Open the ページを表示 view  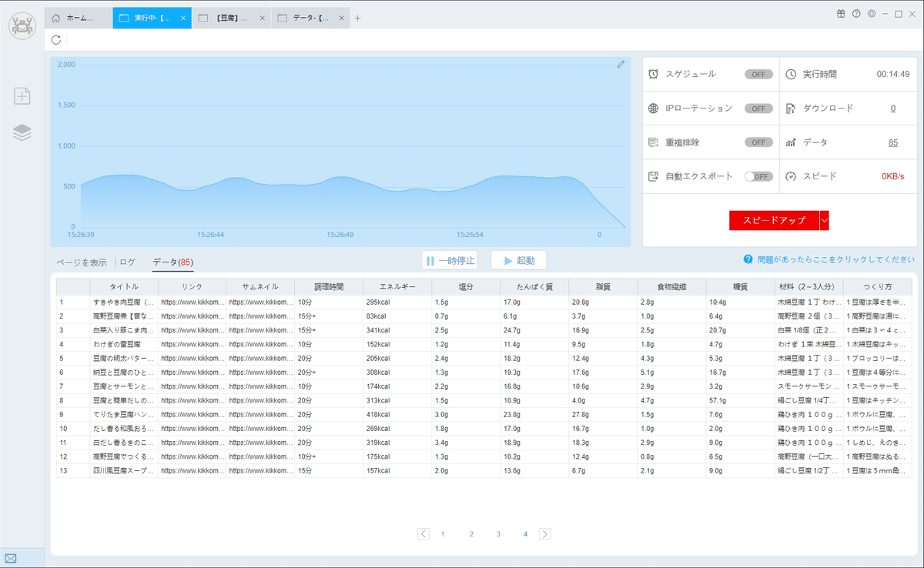(82, 262)
